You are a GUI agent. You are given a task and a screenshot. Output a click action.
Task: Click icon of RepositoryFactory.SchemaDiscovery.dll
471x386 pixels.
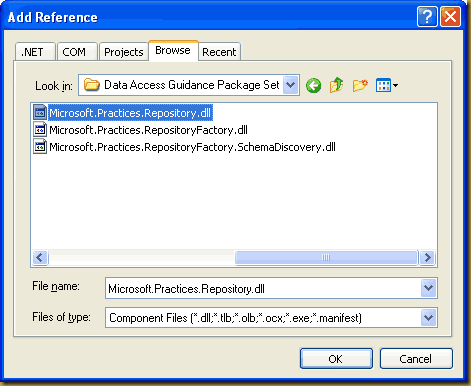pyautogui.click(x=40, y=147)
